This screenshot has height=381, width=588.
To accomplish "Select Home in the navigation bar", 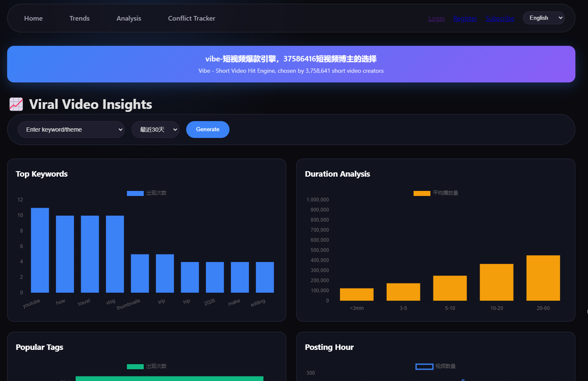I will tap(33, 18).
